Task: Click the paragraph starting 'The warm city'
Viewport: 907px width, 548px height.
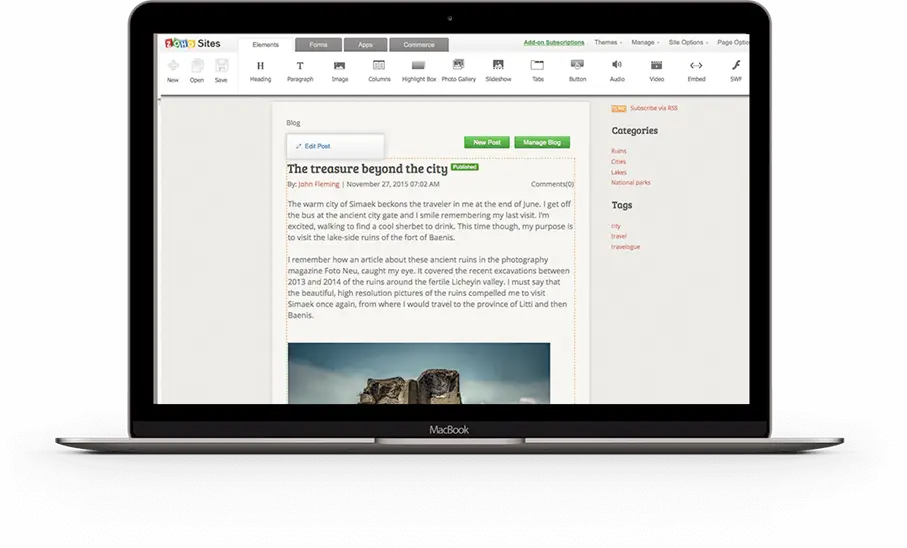Action: 430,220
